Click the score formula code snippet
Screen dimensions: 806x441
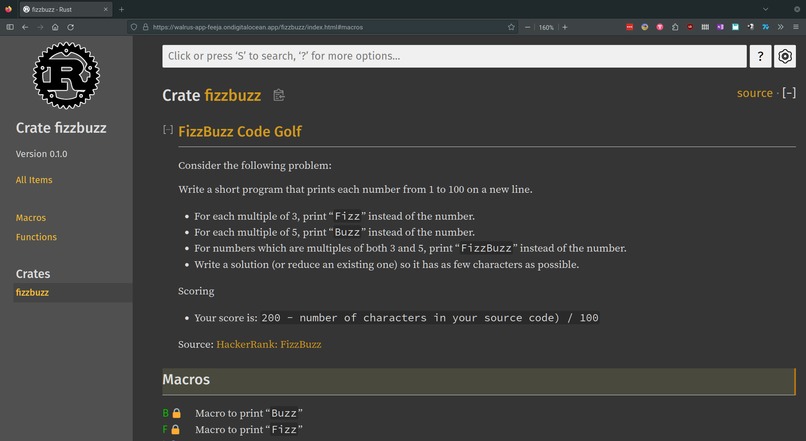click(x=430, y=318)
